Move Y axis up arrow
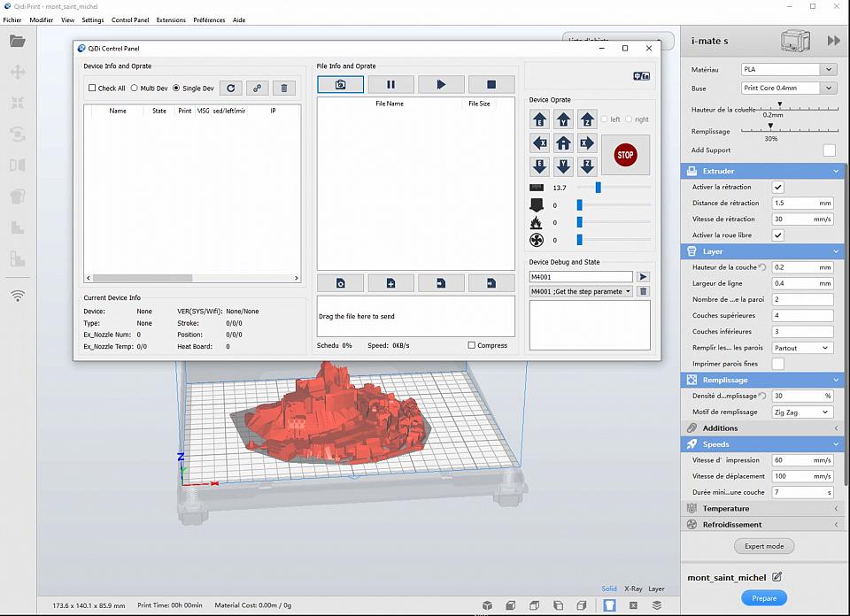Screen dimensions: 850x616 click(x=564, y=119)
